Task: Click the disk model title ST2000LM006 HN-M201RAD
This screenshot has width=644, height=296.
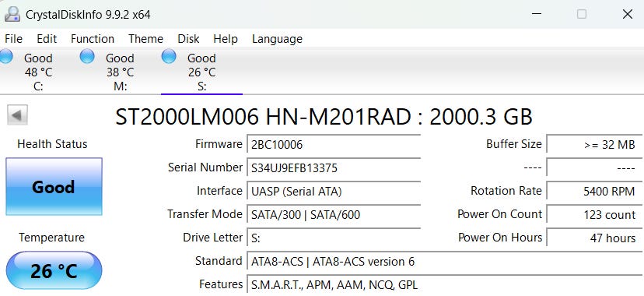Action: (x=324, y=117)
